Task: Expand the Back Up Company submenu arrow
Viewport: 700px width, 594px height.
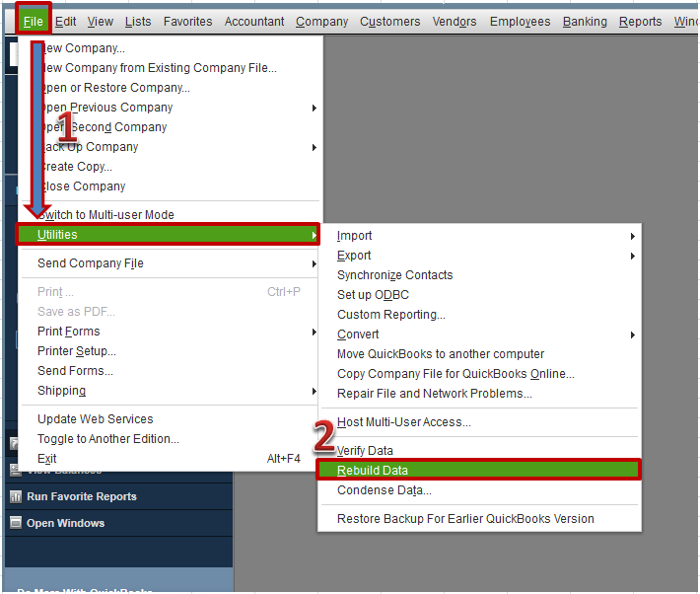Action: [x=315, y=147]
